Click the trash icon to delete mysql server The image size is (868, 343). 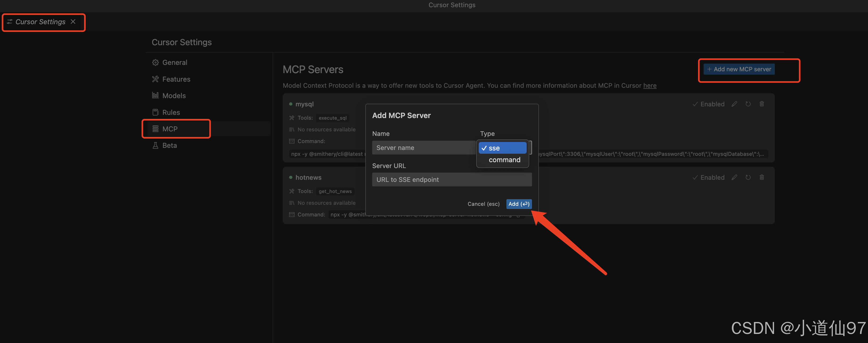[762, 104]
